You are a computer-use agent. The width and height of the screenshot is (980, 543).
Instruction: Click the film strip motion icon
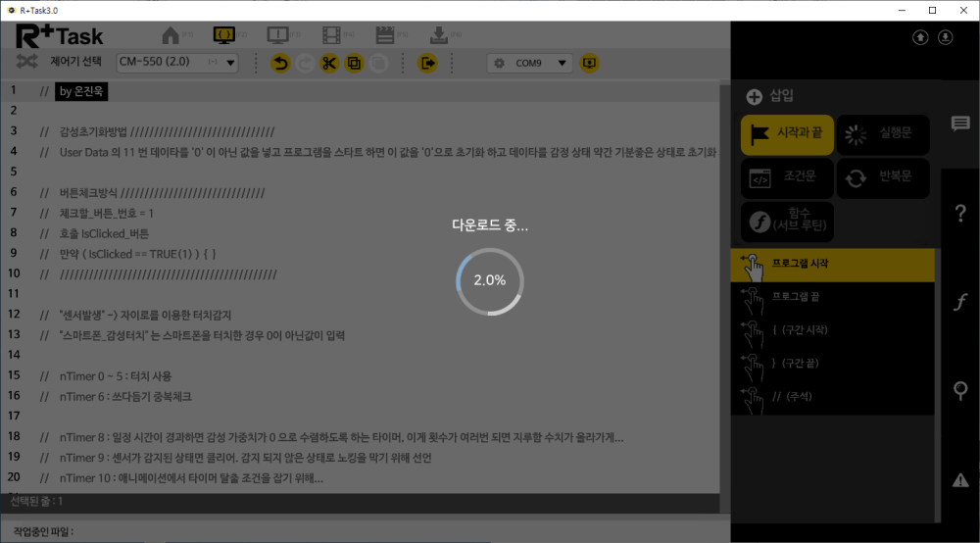pos(332,35)
